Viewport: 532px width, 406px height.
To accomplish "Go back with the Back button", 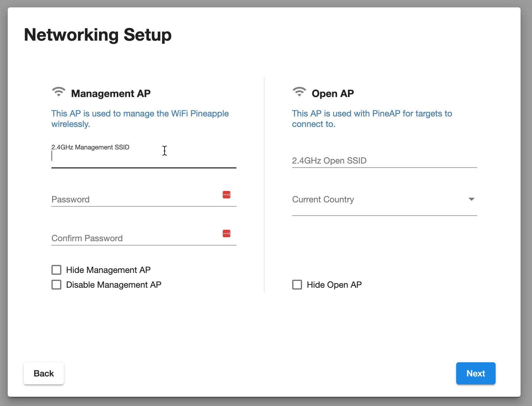I will point(44,373).
